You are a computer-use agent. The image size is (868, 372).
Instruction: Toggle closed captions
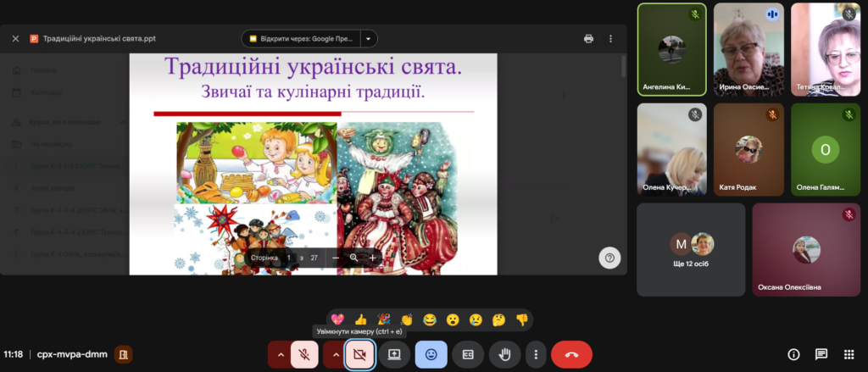coord(468,354)
